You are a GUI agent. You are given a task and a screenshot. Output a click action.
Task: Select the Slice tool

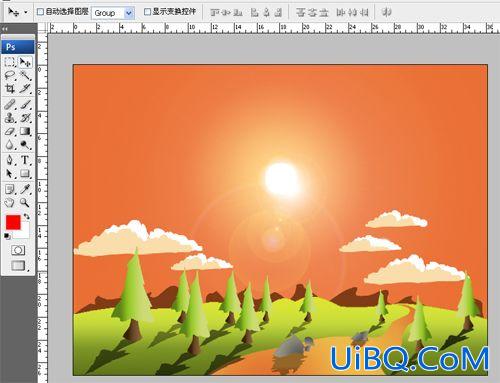point(25,88)
